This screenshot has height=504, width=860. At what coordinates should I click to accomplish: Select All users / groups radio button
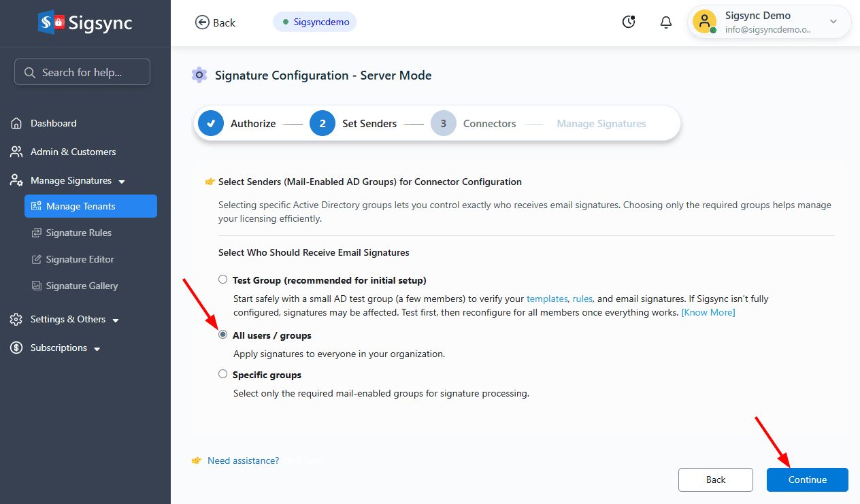222,335
